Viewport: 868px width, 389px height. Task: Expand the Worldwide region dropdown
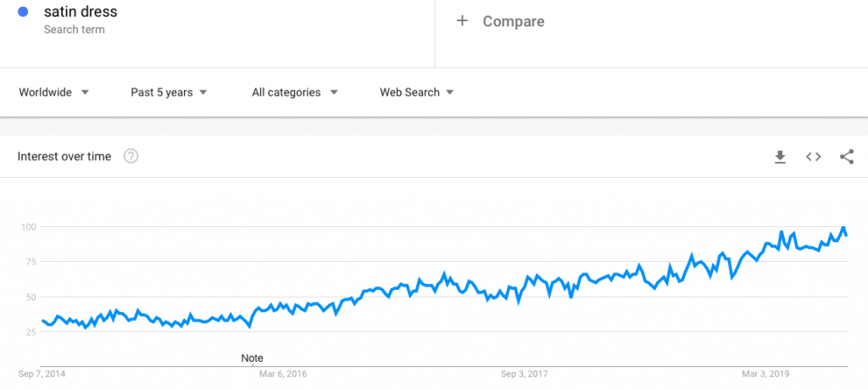click(53, 92)
